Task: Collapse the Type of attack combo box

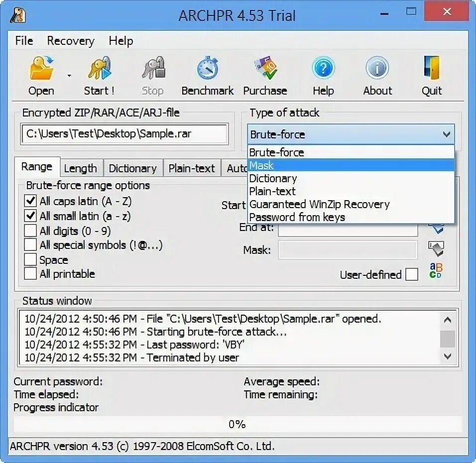Action: 446,134
